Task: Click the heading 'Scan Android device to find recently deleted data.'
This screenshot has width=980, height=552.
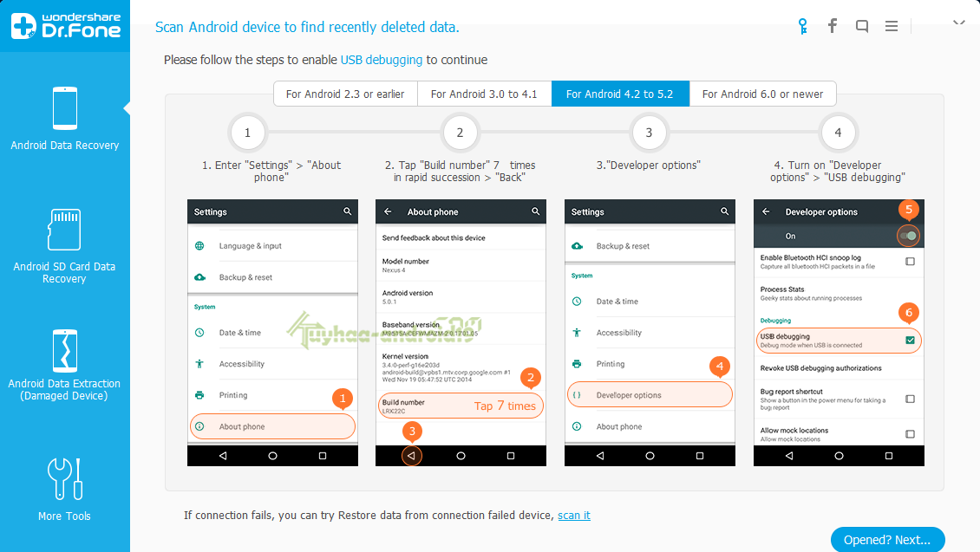Action: [307, 28]
